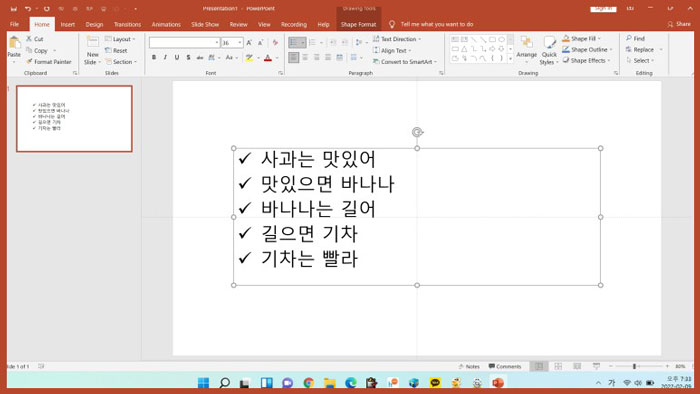Cut the selected content
This screenshot has height=394, width=700.
tap(34, 39)
